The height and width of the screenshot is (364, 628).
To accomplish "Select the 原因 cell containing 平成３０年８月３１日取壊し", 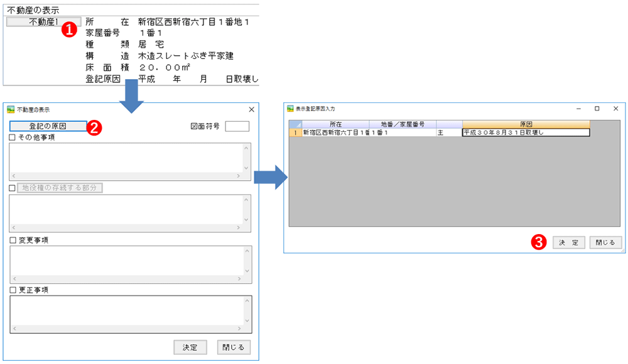I will [x=526, y=132].
